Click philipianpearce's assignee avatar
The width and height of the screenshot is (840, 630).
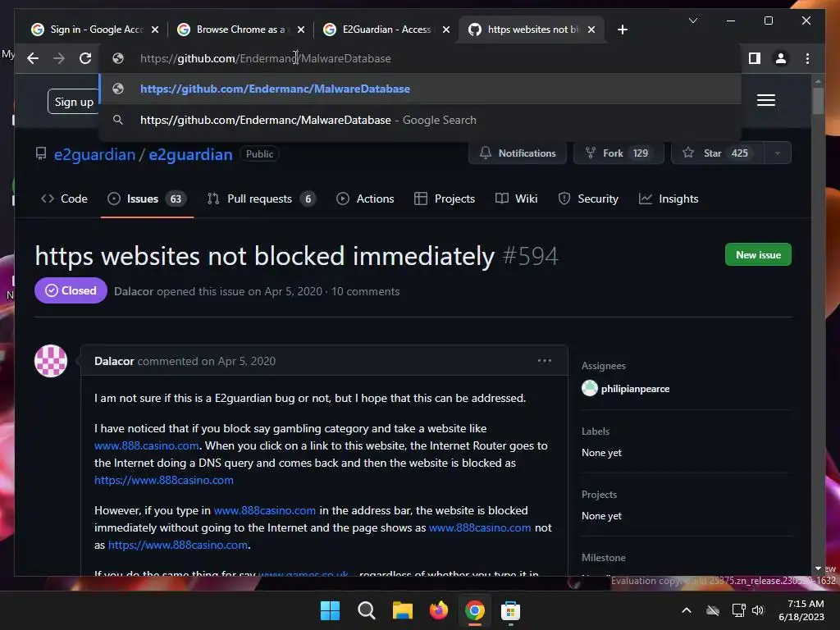pyautogui.click(x=590, y=388)
